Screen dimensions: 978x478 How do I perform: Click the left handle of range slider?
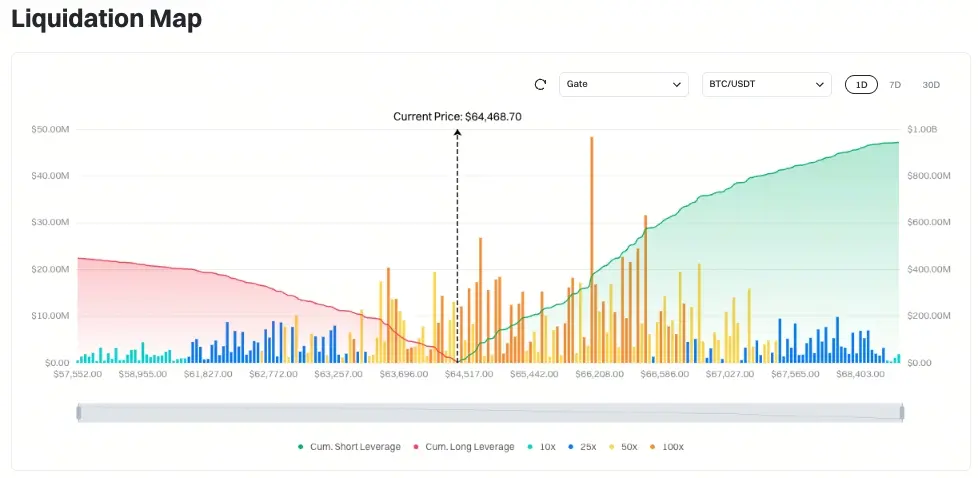(79, 412)
